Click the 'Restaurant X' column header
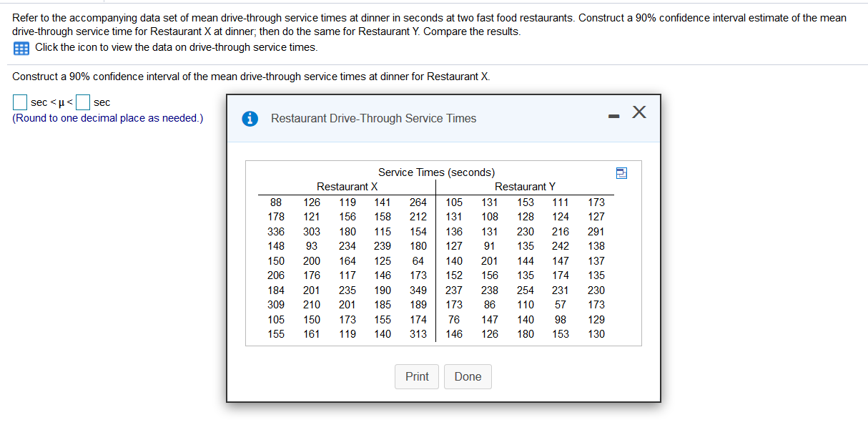The image size is (868, 425). point(347,187)
